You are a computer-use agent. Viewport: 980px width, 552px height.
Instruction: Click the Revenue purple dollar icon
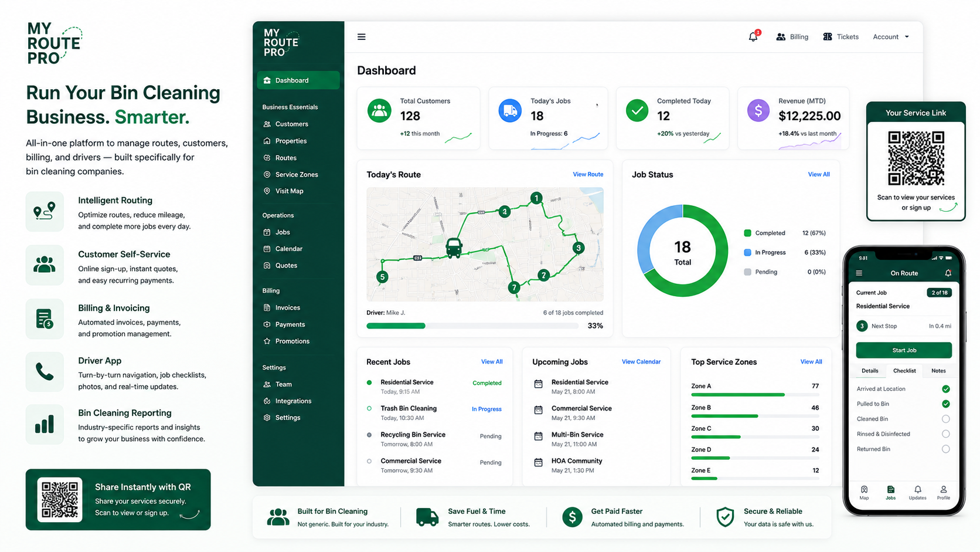(758, 110)
